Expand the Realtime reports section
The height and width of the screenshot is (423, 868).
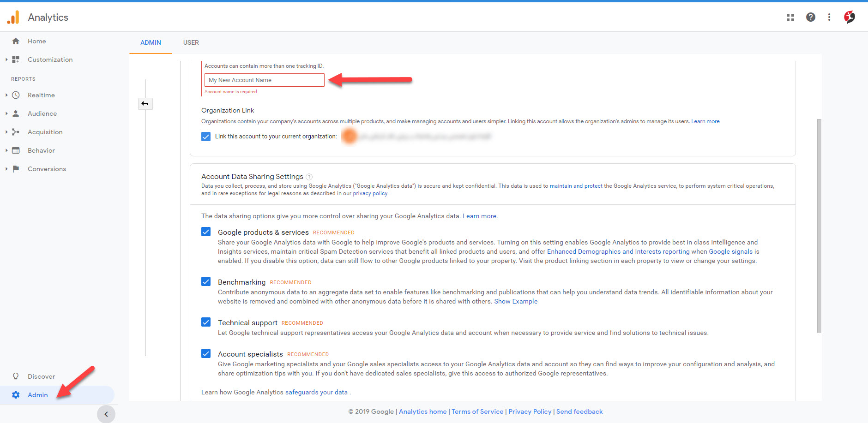[6, 95]
